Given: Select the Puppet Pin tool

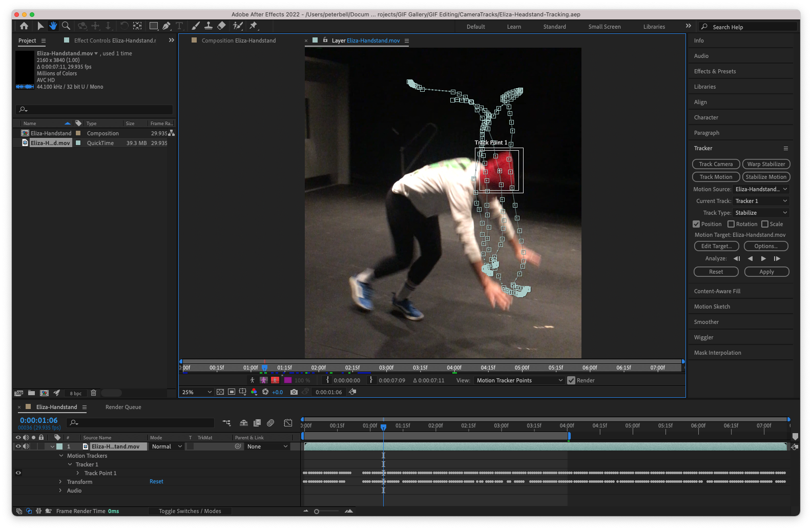Looking at the screenshot, I should [254, 26].
